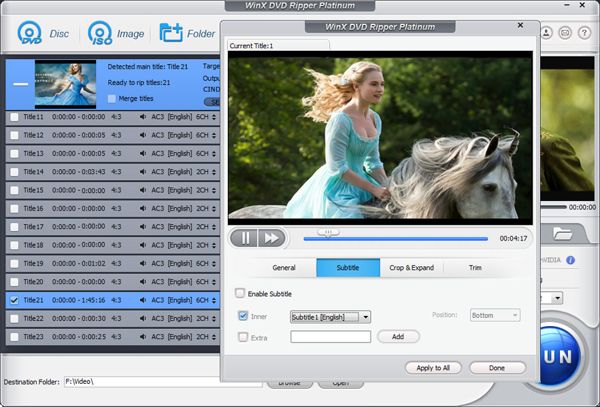The height and width of the screenshot is (407, 600).
Task: Fast forward the preview playback
Action: [x=270, y=238]
